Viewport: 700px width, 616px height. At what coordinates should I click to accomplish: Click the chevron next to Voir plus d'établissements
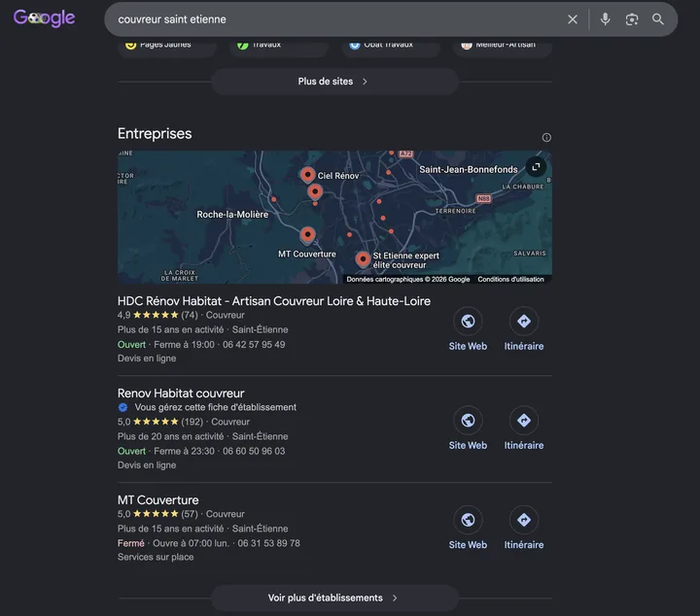(x=395, y=598)
